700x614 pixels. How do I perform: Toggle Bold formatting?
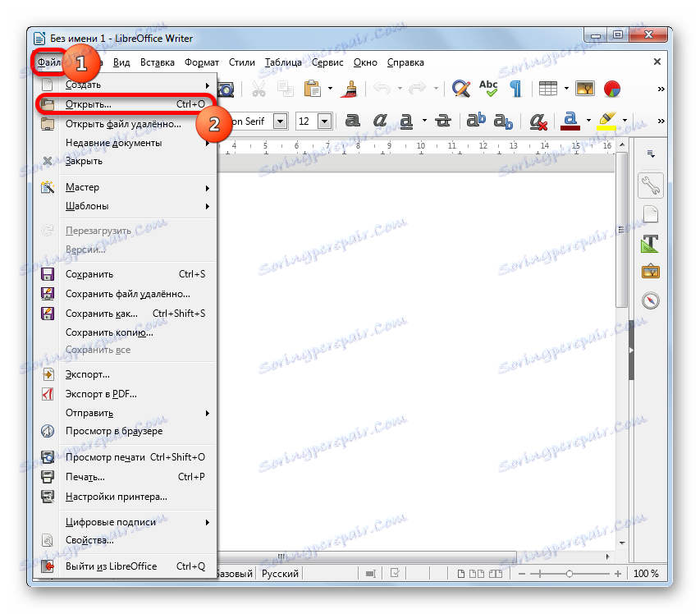(x=353, y=121)
